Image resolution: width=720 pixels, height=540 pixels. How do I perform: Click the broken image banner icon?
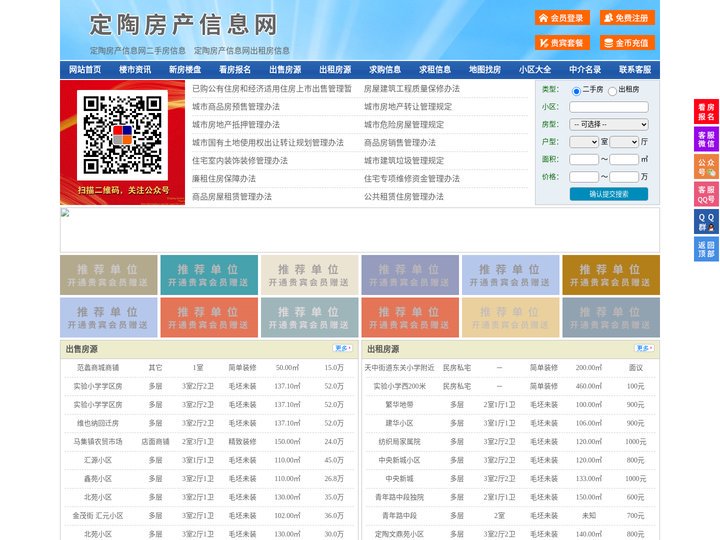[x=65, y=213]
